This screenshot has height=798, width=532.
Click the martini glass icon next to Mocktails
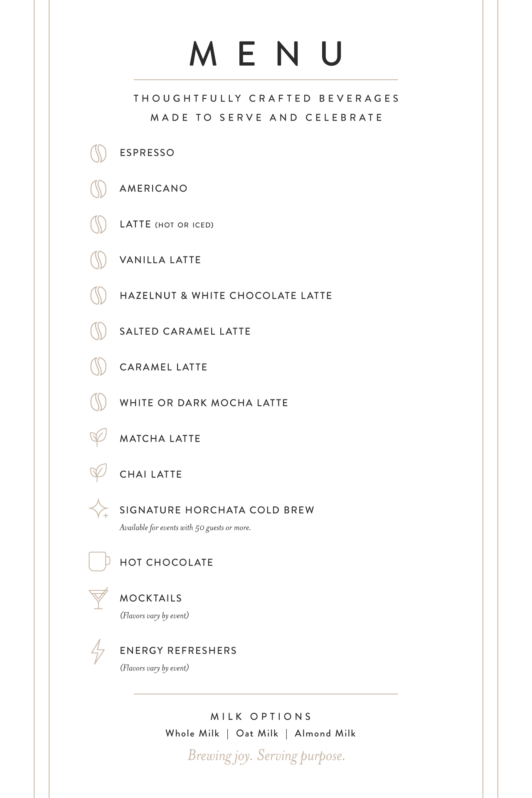coord(99,598)
